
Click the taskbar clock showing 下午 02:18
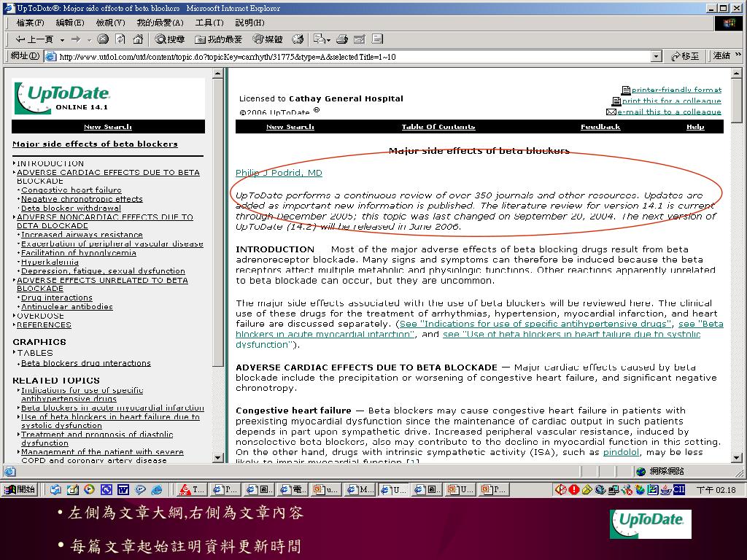716,489
